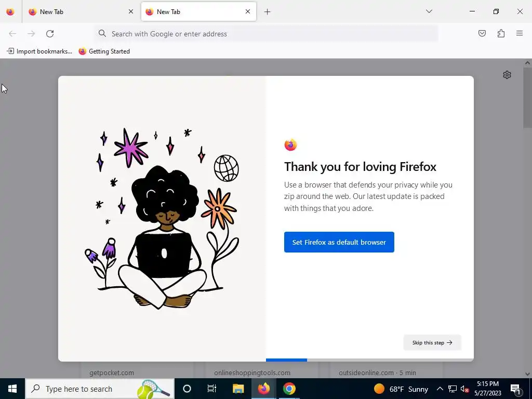Open a new tab with plus button

(x=268, y=12)
